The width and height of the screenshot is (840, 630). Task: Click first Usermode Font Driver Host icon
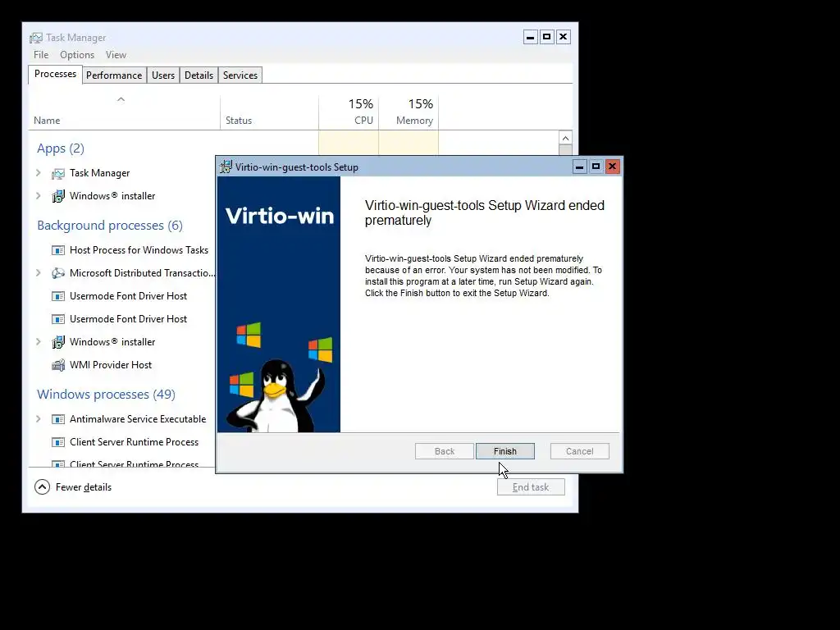(58, 296)
